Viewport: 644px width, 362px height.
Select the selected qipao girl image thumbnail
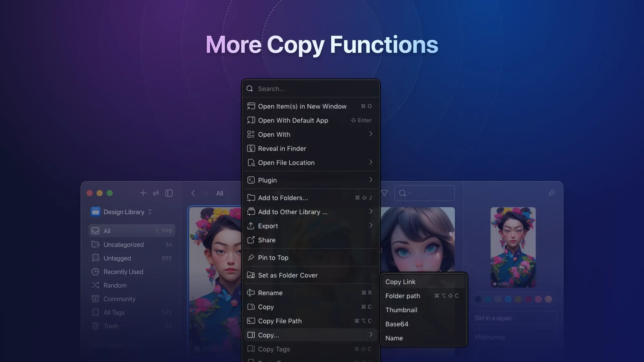pyautogui.click(x=215, y=280)
